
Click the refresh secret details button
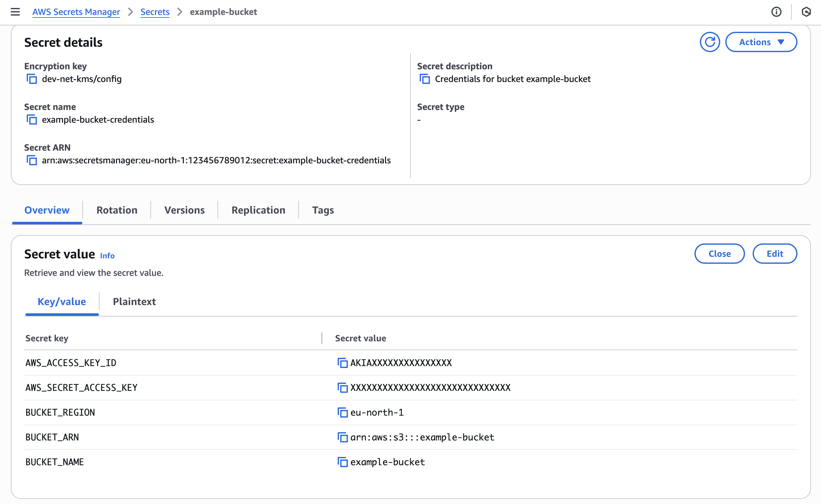pyautogui.click(x=710, y=42)
